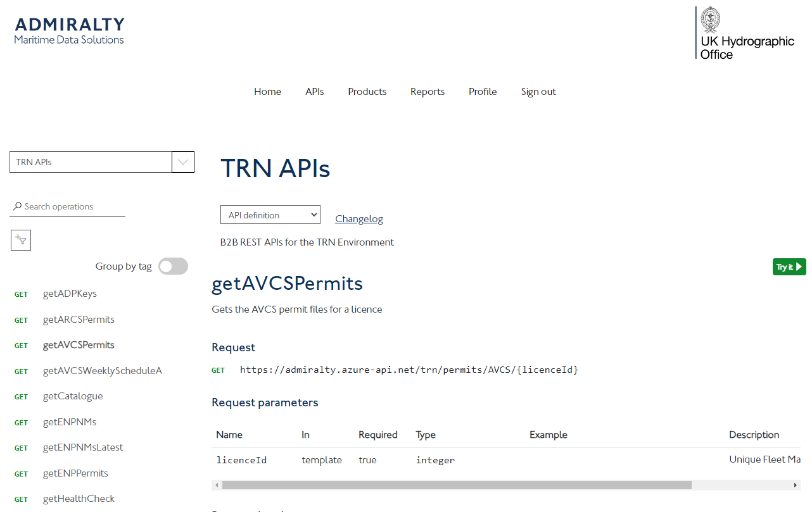The height and width of the screenshot is (512, 812).
Task: Focus the Search operations field
Action: click(73, 206)
